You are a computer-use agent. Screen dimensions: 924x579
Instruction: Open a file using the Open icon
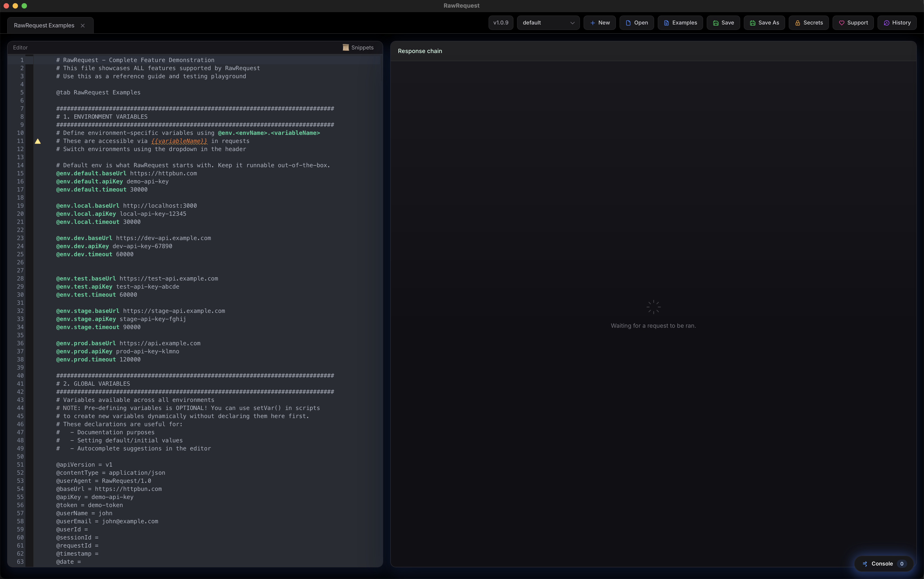pyautogui.click(x=628, y=23)
